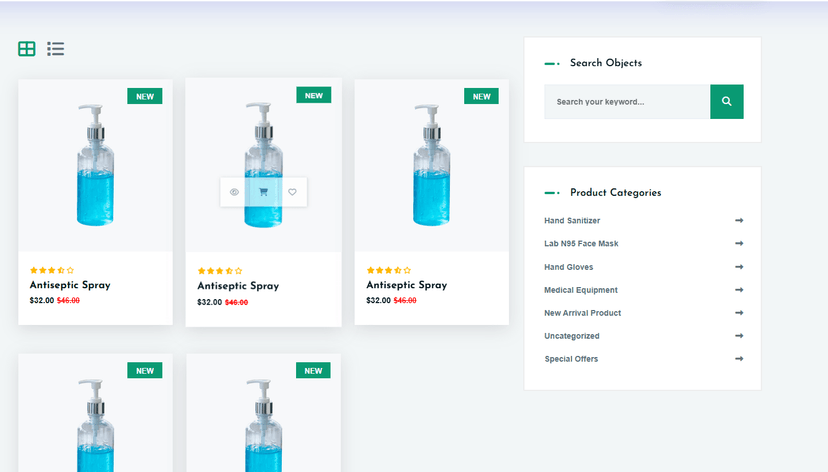Click NEW badge on first product
The image size is (828, 472).
145,97
